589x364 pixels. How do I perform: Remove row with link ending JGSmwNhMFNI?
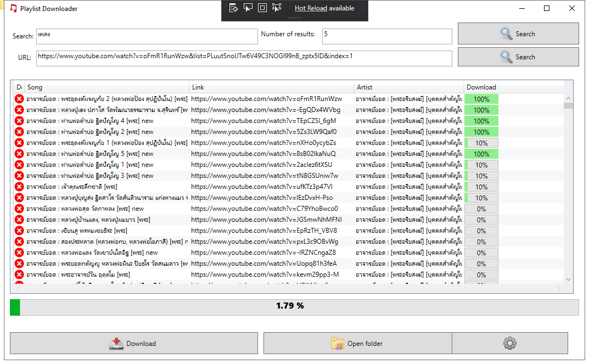(x=19, y=220)
